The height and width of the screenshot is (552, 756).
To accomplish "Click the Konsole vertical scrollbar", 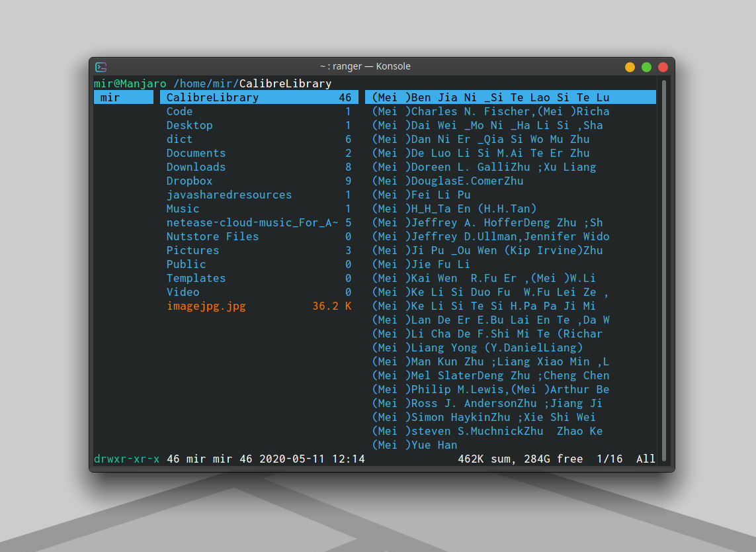I will pos(664,270).
